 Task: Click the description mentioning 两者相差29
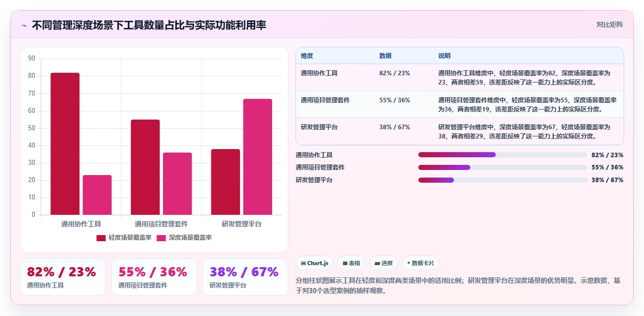tap(524, 131)
